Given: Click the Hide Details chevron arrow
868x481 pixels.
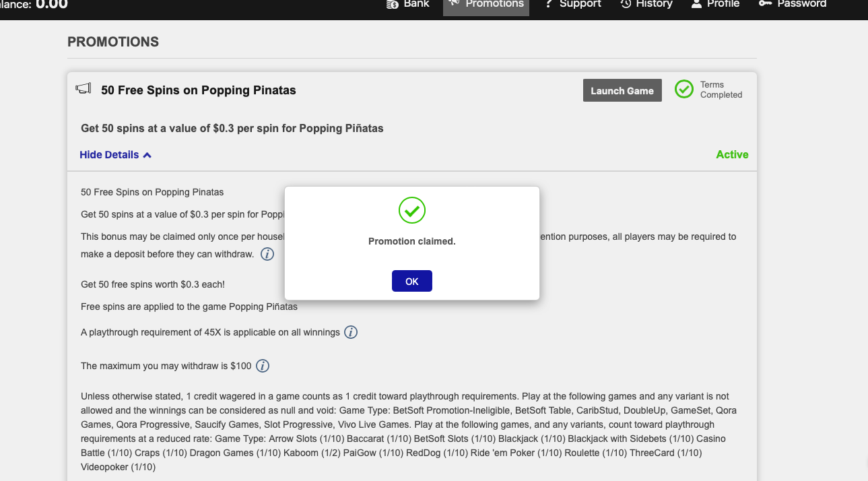Looking at the screenshot, I should click(x=147, y=155).
